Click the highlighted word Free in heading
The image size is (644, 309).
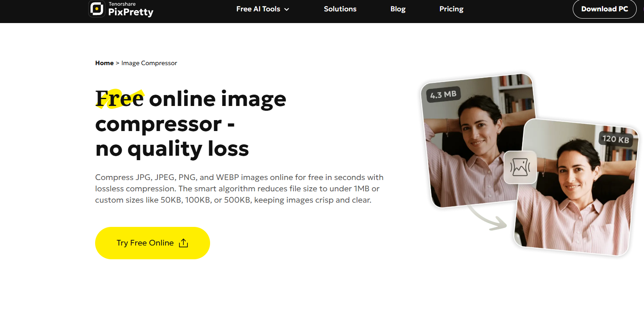(x=119, y=99)
